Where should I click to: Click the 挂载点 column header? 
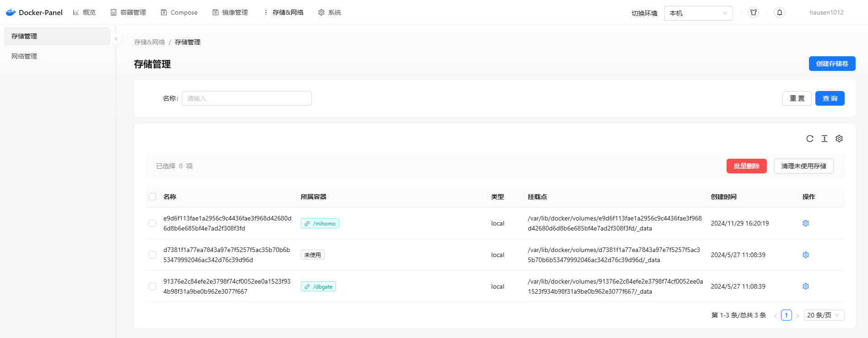point(537,197)
